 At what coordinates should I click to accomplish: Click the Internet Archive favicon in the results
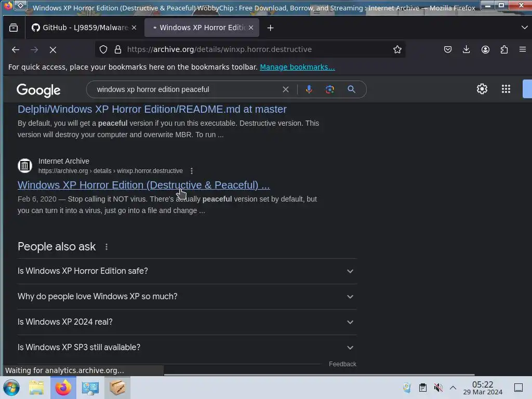[x=25, y=166]
